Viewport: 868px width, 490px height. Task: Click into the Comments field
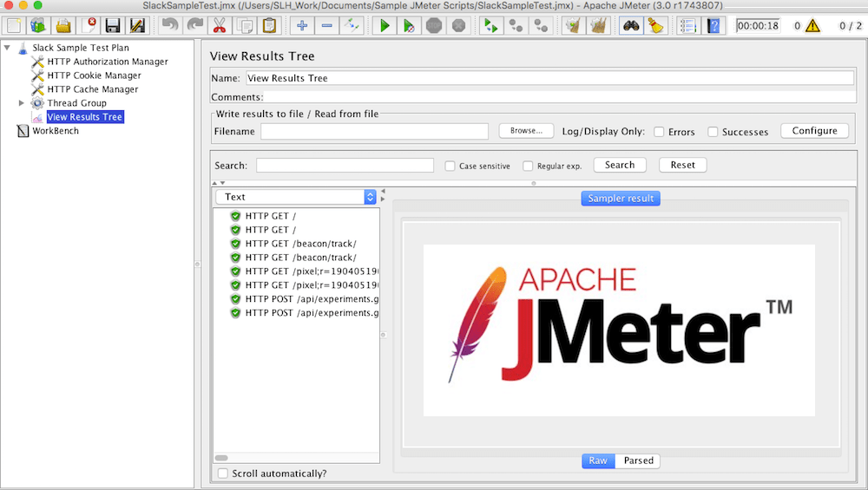[560, 97]
